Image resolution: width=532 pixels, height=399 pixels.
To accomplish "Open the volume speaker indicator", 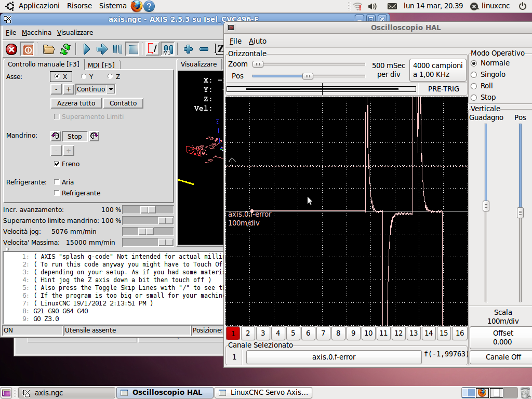I will point(373,6).
